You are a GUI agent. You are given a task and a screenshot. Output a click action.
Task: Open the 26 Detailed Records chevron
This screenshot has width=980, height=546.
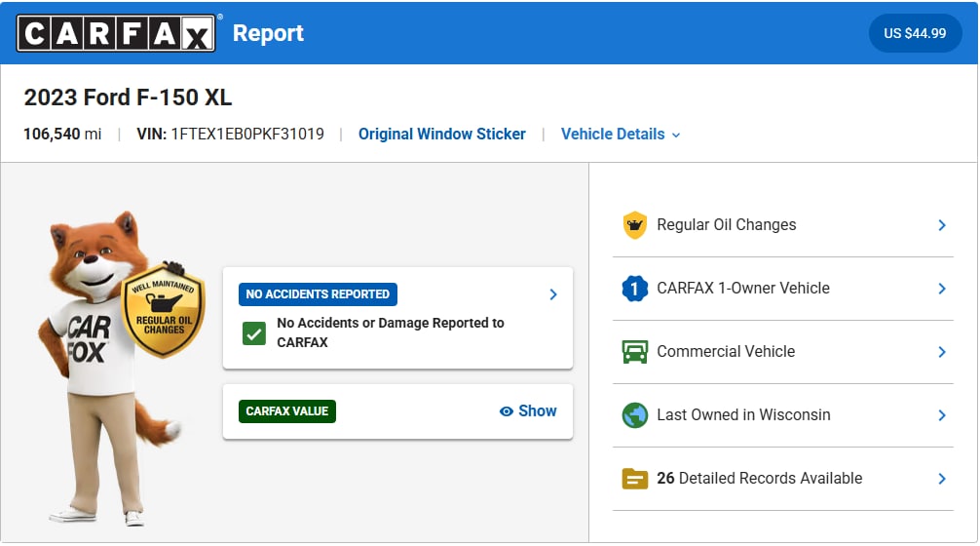942,479
